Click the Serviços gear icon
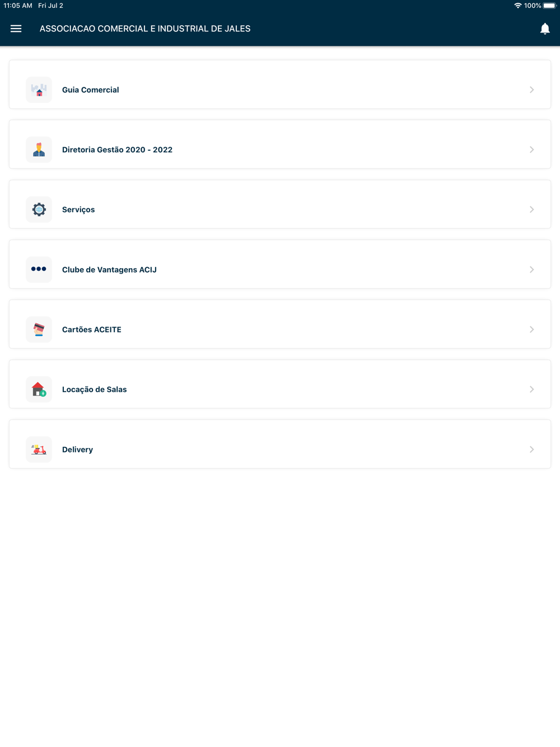This screenshot has width=560, height=747. pos(39,209)
